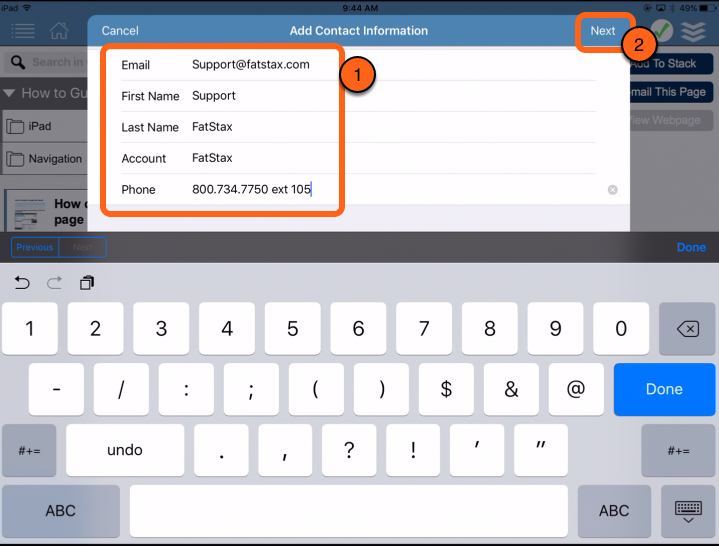Tap the semicolon key
Viewport: 719px width, 546px height.
pyautogui.click(x=251, y=389)
